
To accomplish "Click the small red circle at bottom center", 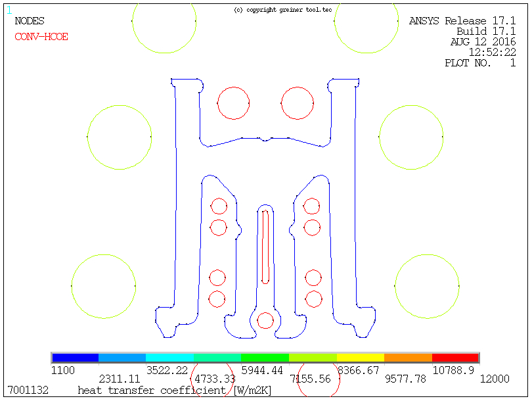I will coord(265,321).
